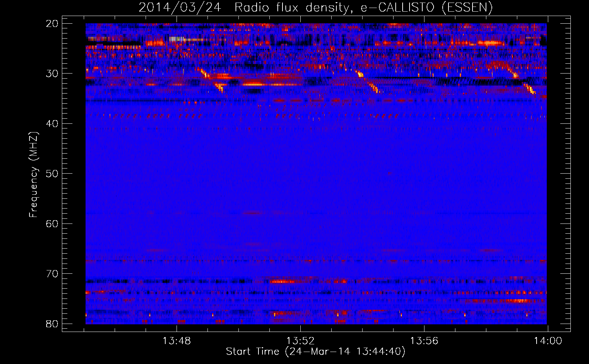Screen dimensions: 589x364
Task: Click the '13:56' time tick label
Action: pyautogui.click(x=424, y=341)
